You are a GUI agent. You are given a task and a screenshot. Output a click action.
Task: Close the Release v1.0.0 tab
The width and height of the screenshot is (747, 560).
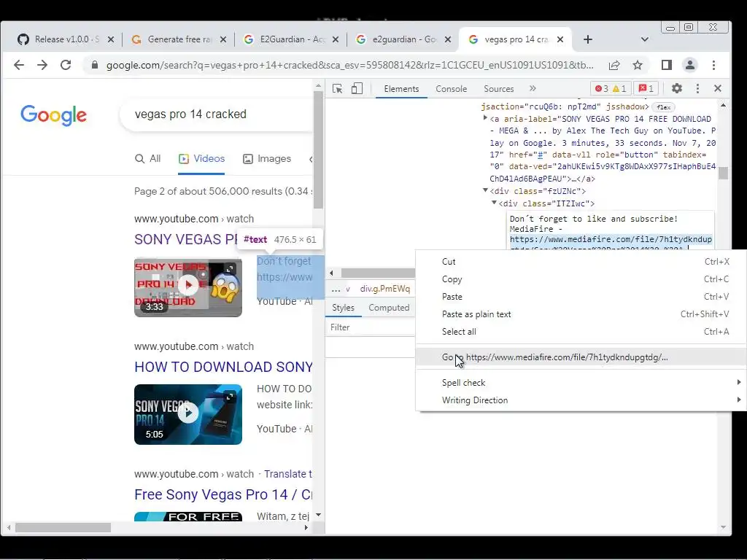[111, 39]
